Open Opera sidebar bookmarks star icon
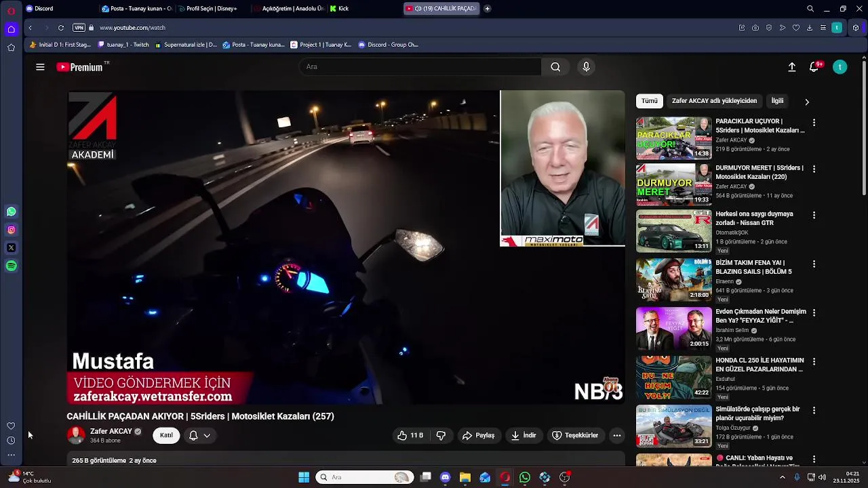This screenshot has width=868, height=488. pos(11,47)
